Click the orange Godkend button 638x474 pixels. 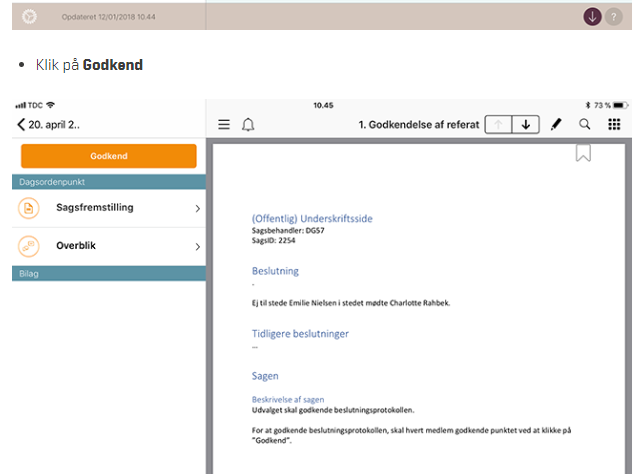click(108, 156)
